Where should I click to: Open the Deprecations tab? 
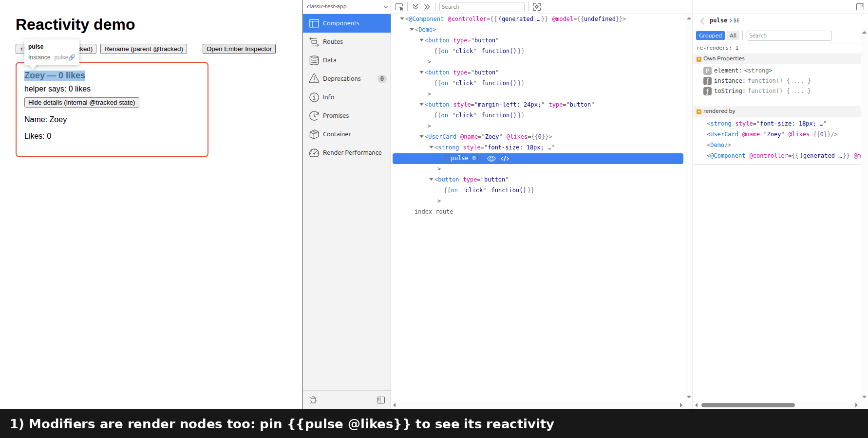pos(347,79)
